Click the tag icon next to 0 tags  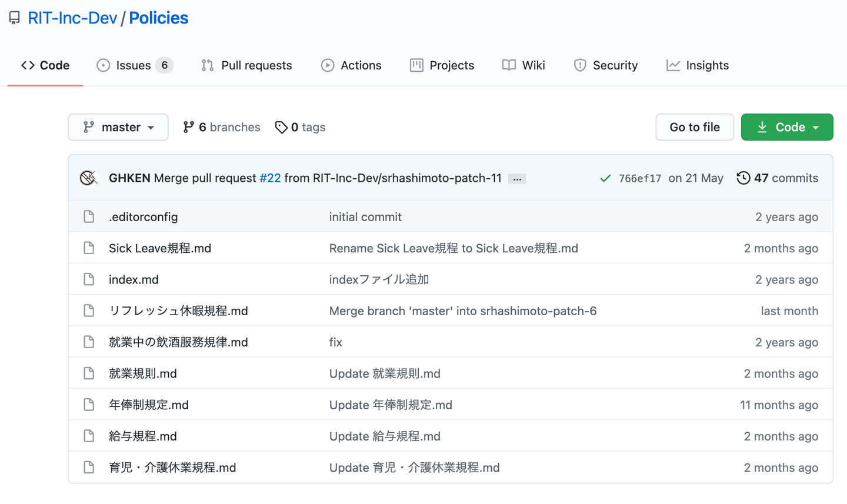[281, 127]
